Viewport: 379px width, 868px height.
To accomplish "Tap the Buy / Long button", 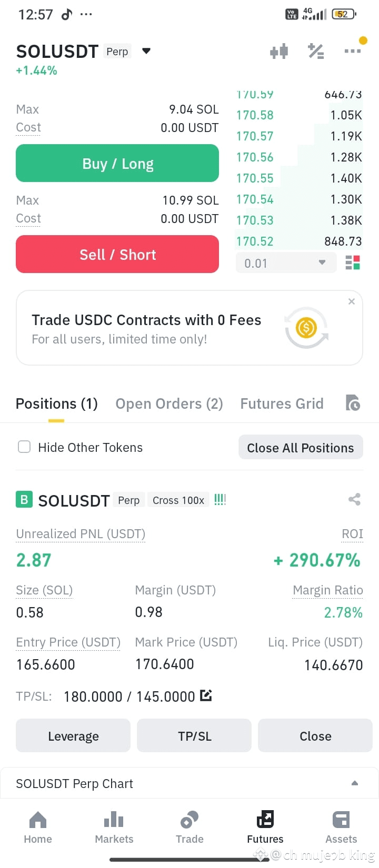I will pyautogui.click(x=117, y=163).
